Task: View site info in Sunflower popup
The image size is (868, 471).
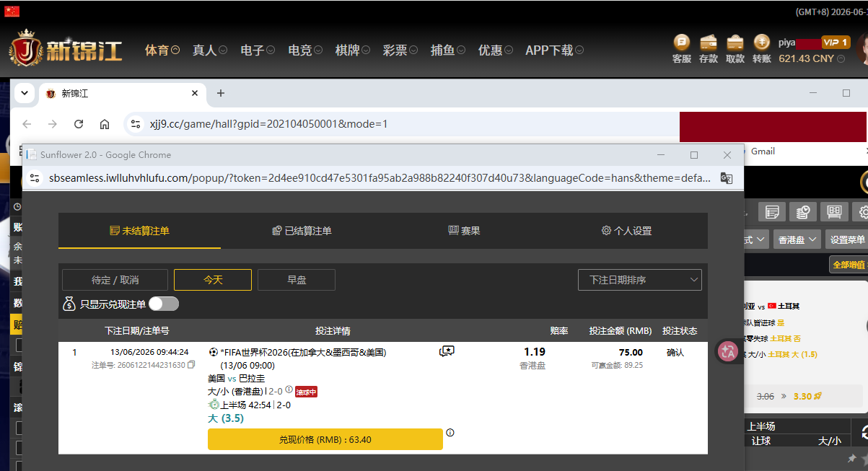Action: tap(35, 178)
